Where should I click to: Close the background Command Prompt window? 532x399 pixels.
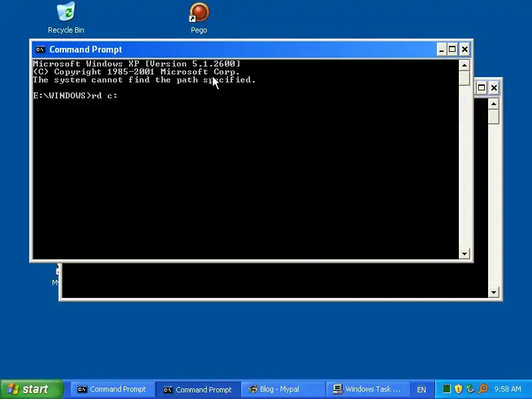tap(494, 88)
